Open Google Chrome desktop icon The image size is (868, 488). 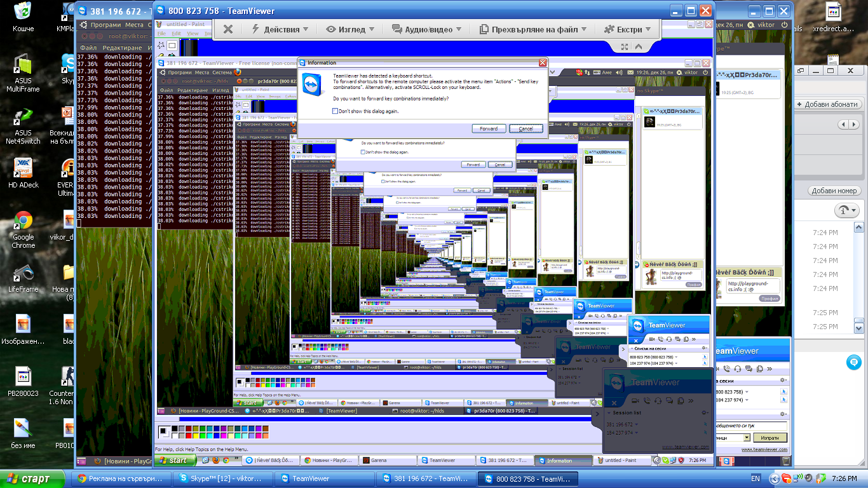pos(24,229)
